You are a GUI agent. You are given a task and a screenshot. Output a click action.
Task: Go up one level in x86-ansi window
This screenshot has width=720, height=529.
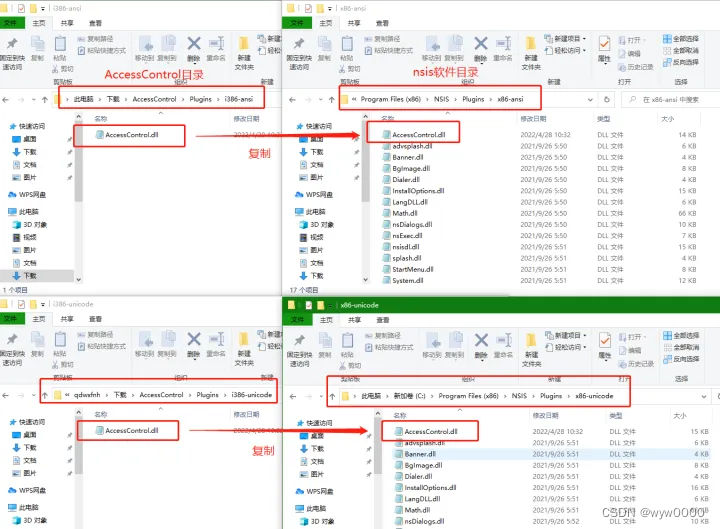pyautogui.click(x=332, y=99)
